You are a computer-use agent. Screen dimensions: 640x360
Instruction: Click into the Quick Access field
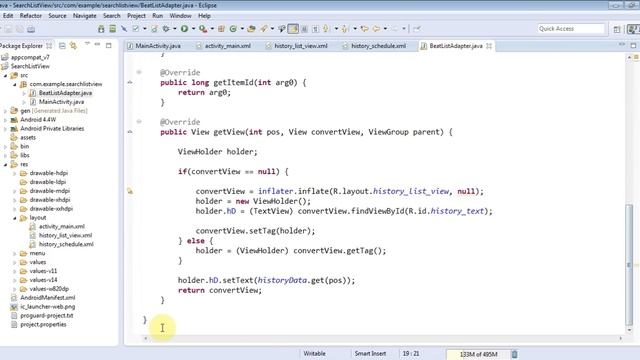(x=571, y=29)
